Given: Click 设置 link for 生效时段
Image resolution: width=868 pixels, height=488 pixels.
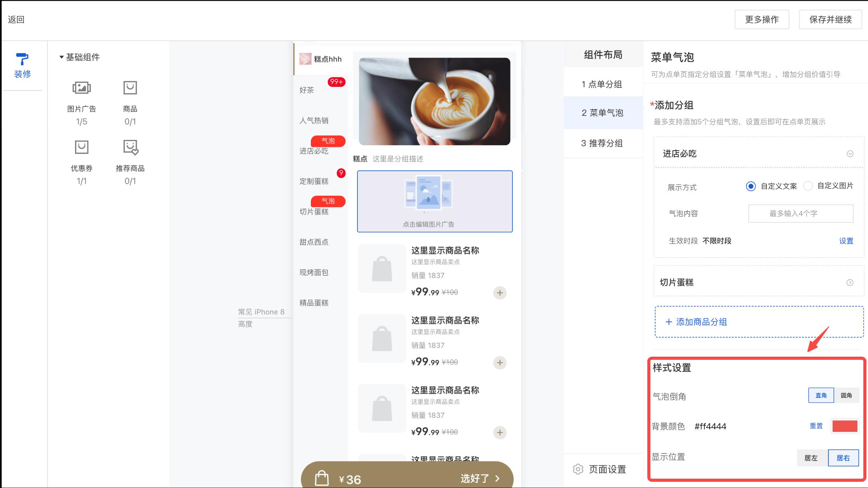Looking at the screenshot, I should point(846,241).
